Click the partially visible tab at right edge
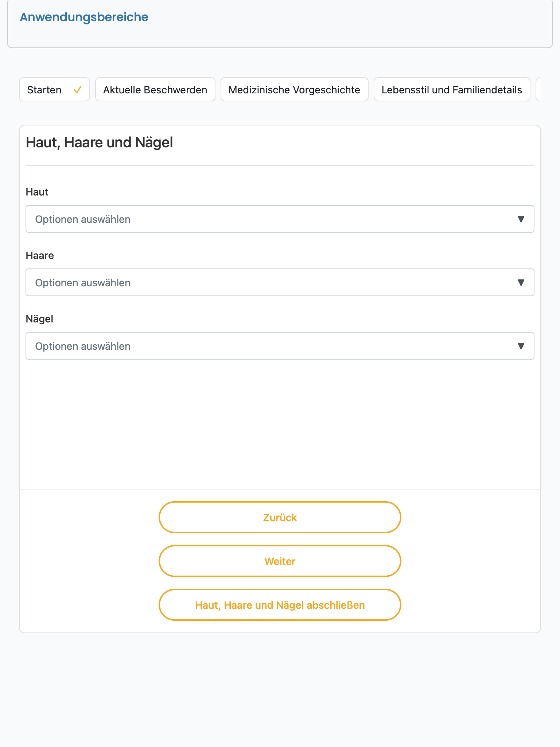560x747 pixels. pos(538,89)
